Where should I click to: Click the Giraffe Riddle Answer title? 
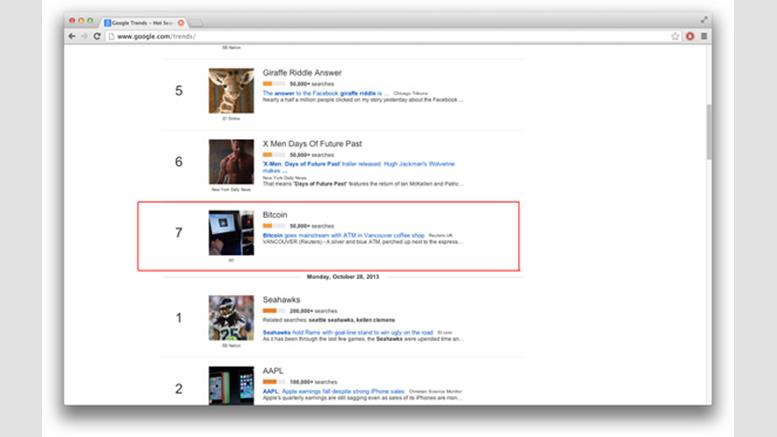point(302,73)
